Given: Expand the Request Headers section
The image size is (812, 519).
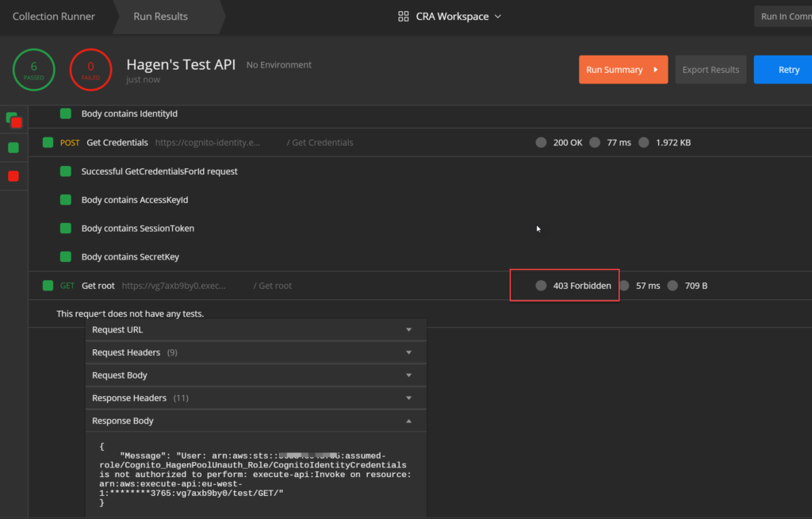Looking at the screenshot, I should click(x=255, y=352).
